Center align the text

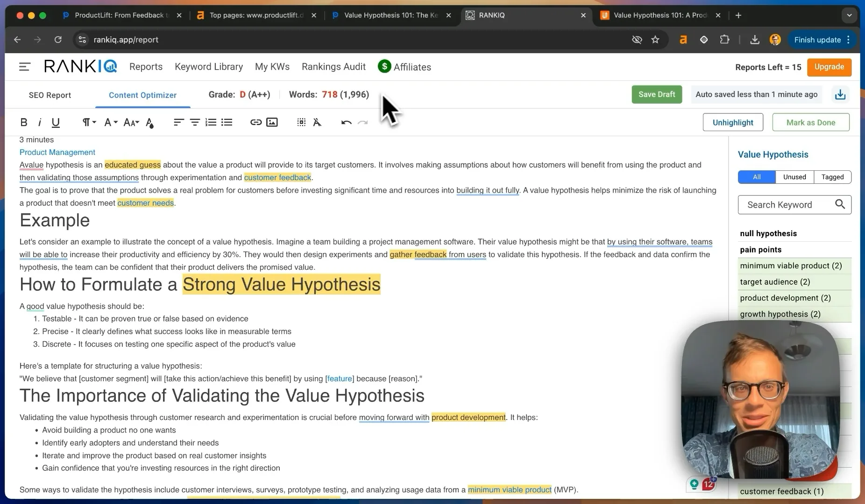195,122
